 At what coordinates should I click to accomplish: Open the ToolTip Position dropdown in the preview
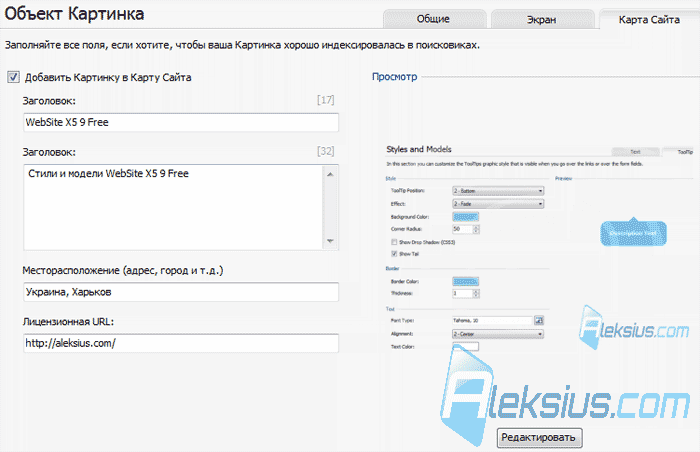498,191
